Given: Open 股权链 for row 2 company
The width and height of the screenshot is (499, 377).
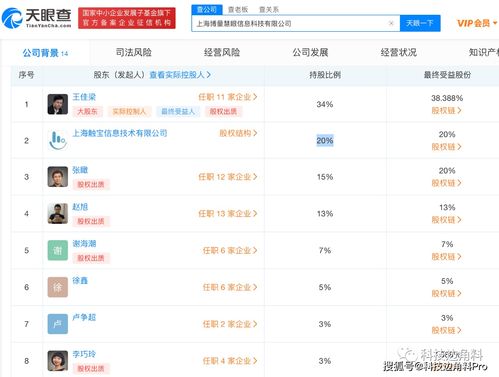Looking at the screenshot, I should [x=447, y=147].
